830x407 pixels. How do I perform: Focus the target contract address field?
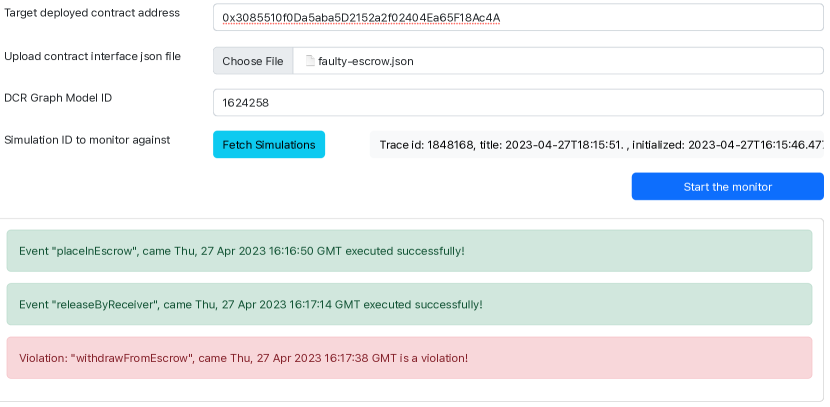click(x=518, y=18)
